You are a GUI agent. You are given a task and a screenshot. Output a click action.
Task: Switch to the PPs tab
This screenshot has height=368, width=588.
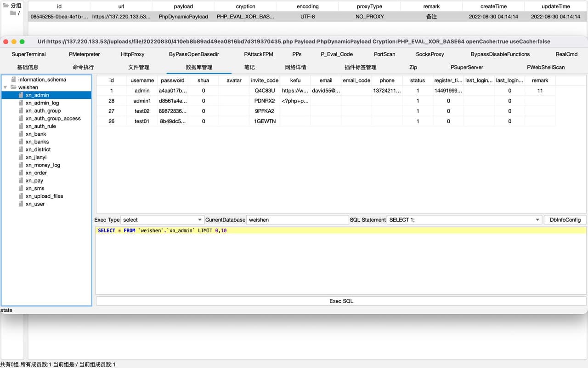click(297, 54)
